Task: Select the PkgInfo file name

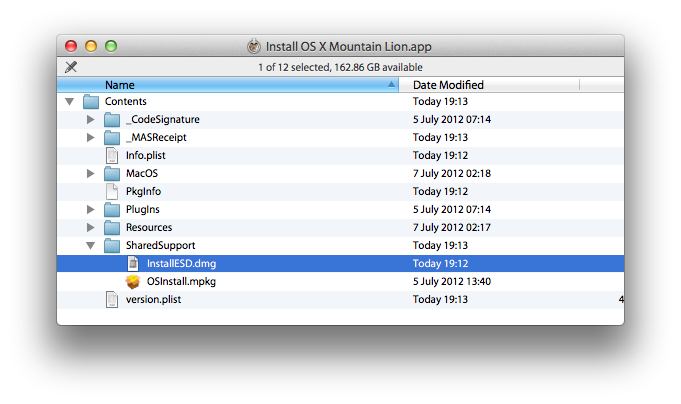Action: click(x=143, y=192)
